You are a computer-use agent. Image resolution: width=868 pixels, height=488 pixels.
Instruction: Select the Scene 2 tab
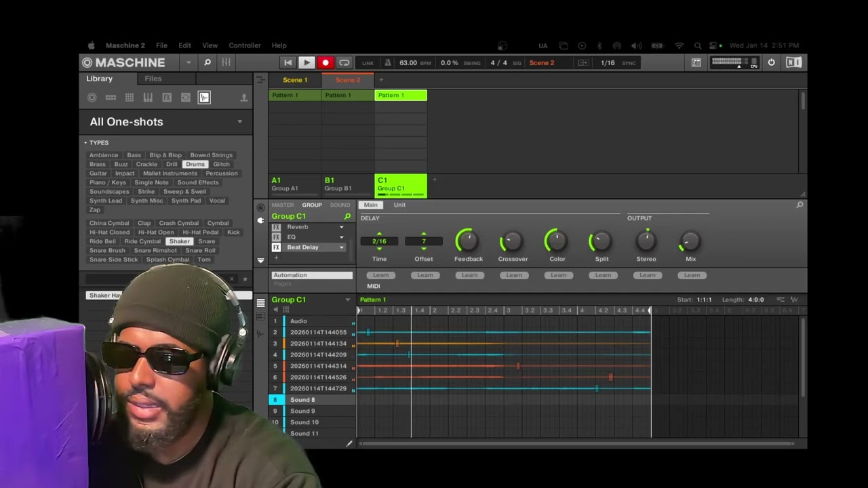click(x=348, y=80)
